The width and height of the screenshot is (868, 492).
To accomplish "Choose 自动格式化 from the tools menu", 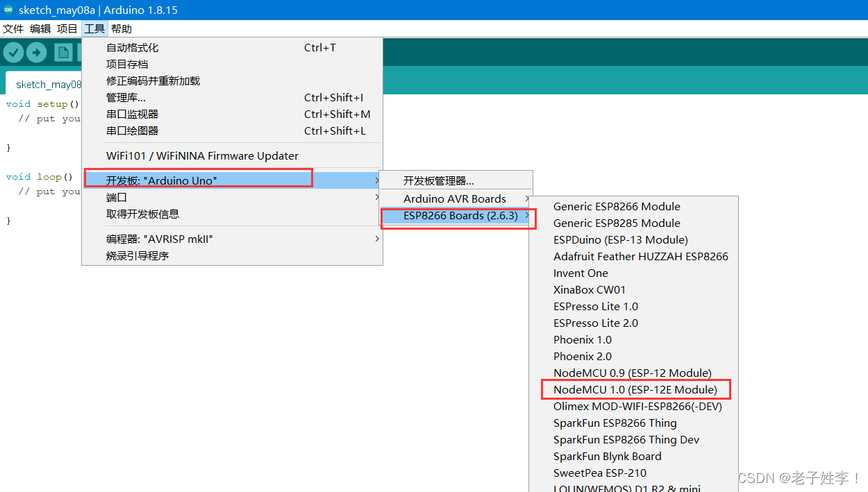I will coord(232,47).
